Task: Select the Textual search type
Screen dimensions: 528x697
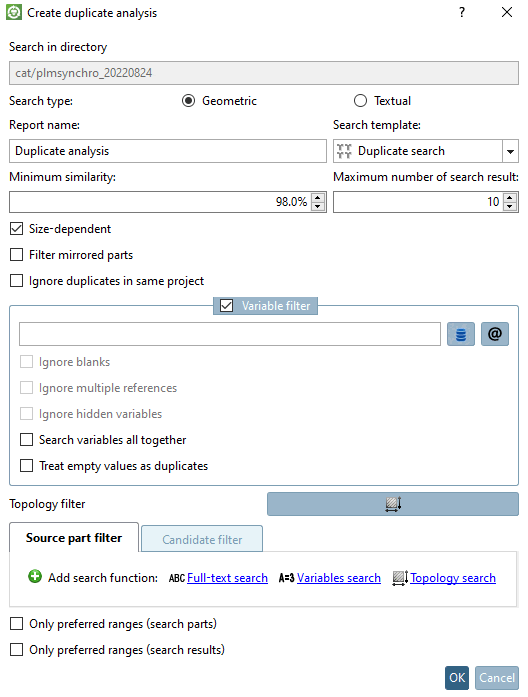Action: (360, 101)
